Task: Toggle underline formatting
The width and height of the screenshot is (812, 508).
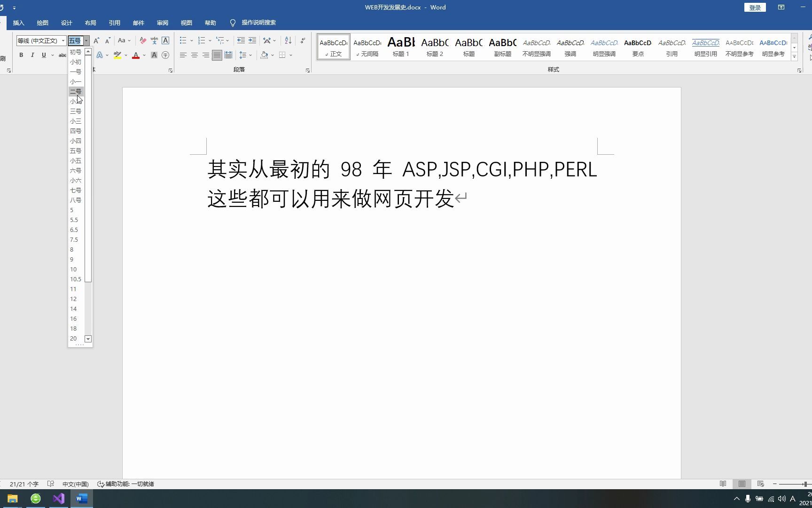Action: 44,55
